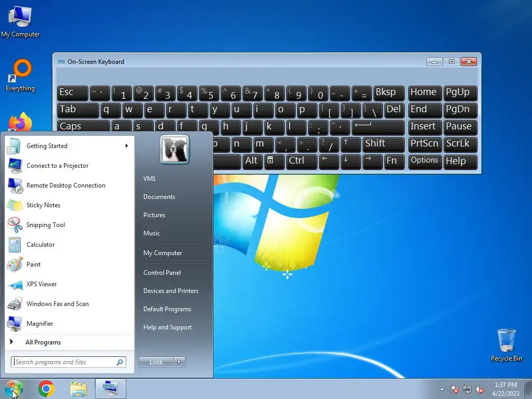This screenshot has width=532, height=399.
Task: Launch Magnifier
Action: tap(70, 323)
